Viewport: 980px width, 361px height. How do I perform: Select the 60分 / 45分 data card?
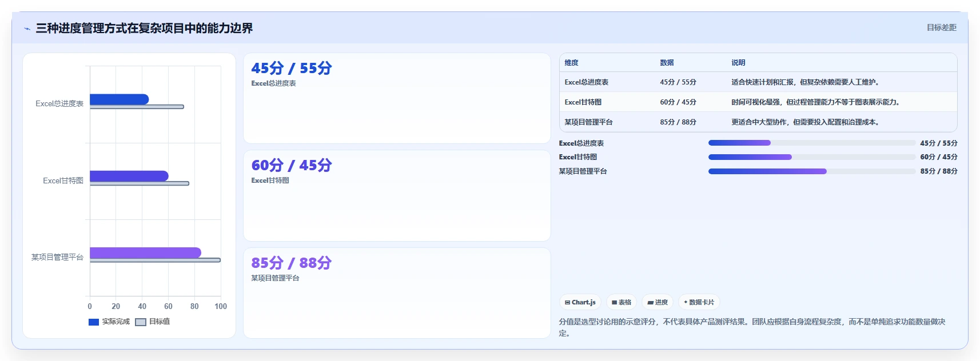(397, 195)
